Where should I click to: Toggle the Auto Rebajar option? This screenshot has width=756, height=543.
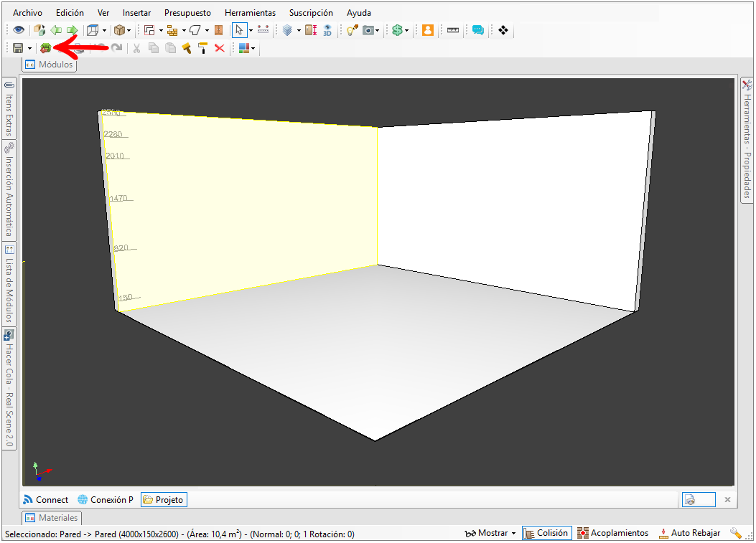click(689, 534)
